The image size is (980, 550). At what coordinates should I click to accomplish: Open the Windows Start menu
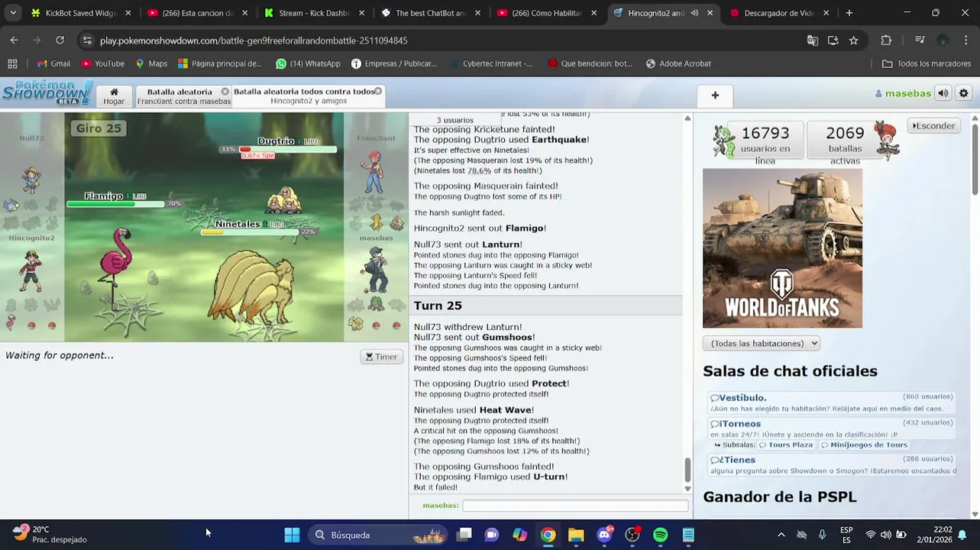[292, 535]
